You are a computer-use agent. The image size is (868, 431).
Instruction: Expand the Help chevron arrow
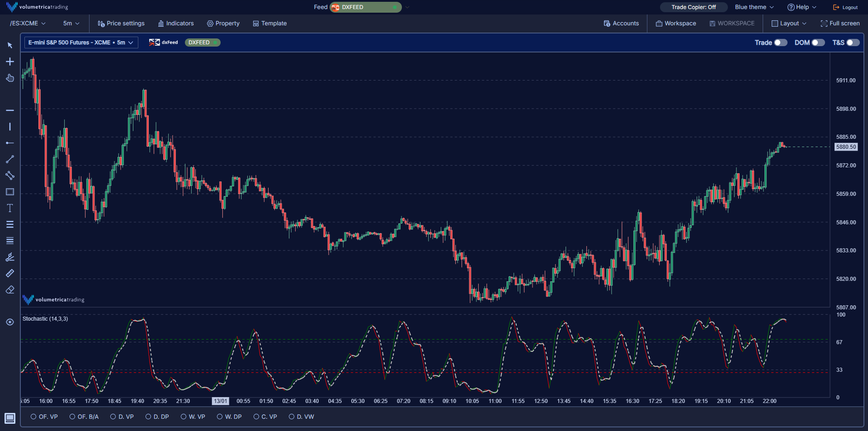pos(814,7)
